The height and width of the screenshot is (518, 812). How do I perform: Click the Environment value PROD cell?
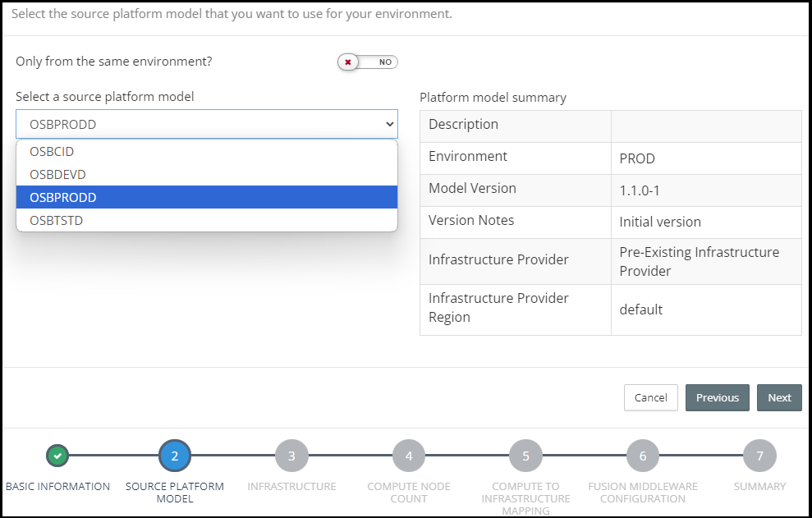click(637, 158)
